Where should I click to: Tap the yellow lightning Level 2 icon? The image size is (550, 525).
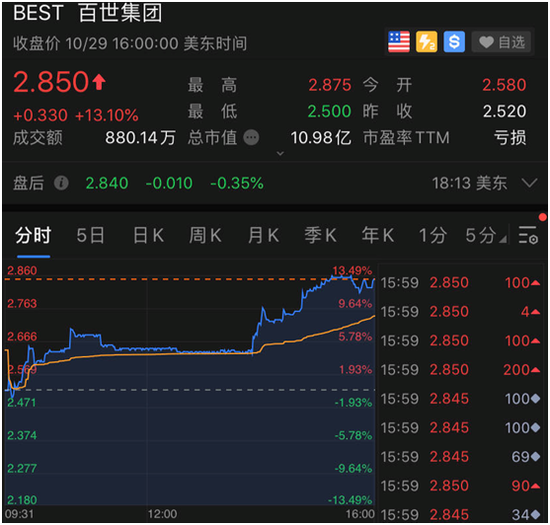[427, 42]
